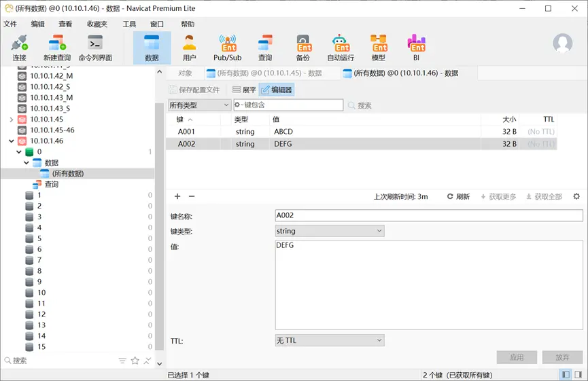
Task: Sort by the Key (键) column header
Action: click(x=194, y=120)
